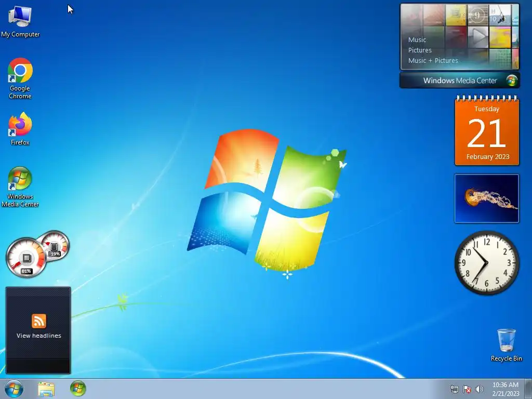Open the Start menu orb
Viewport: 532px width, 399px height.
(14, 389)
